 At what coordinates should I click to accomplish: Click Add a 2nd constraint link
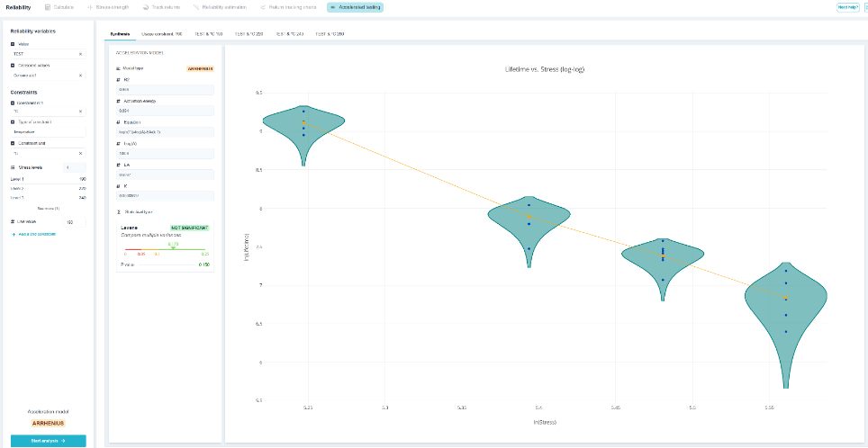point(34,235)
